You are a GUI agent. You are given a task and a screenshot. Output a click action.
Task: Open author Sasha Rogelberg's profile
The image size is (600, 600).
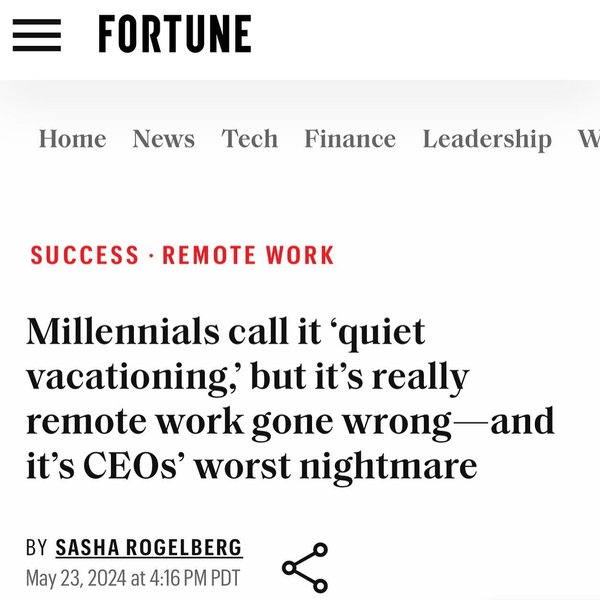pos(149,548)
